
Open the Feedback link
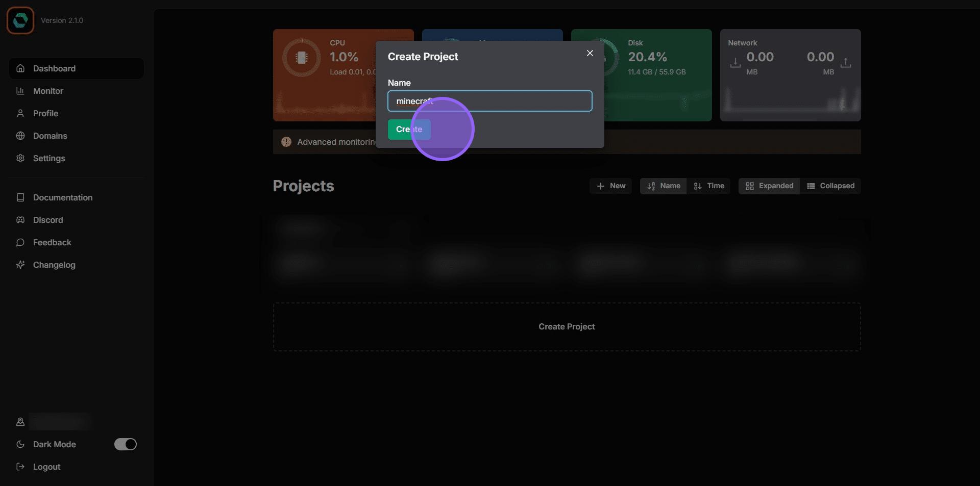coord(76,242)
